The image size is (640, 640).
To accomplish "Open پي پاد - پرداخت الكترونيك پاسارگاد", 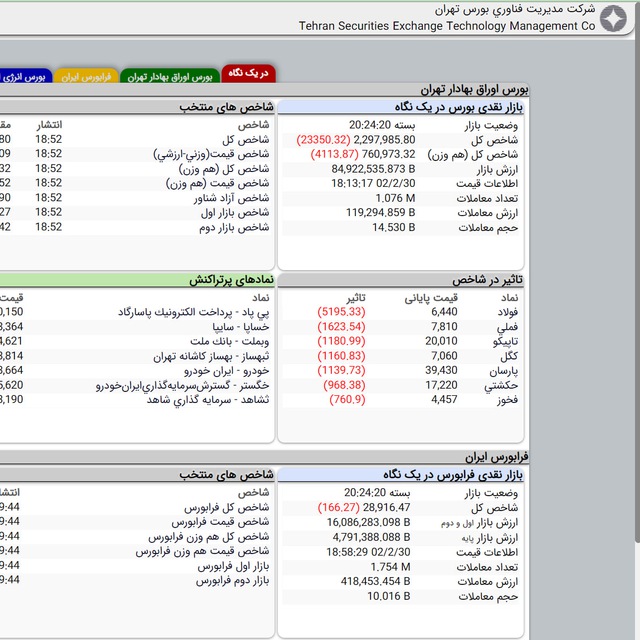I will [x=194, y=312].
